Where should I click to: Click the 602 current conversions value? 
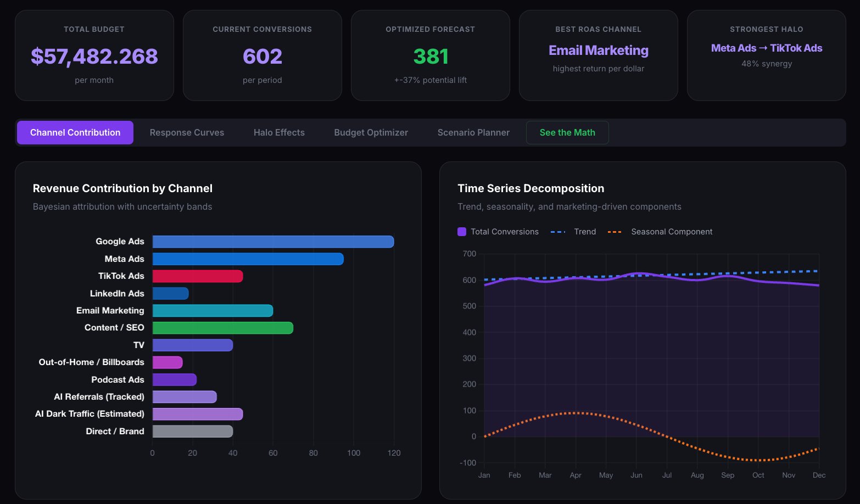pyautogui.click(x=263, y=57)
